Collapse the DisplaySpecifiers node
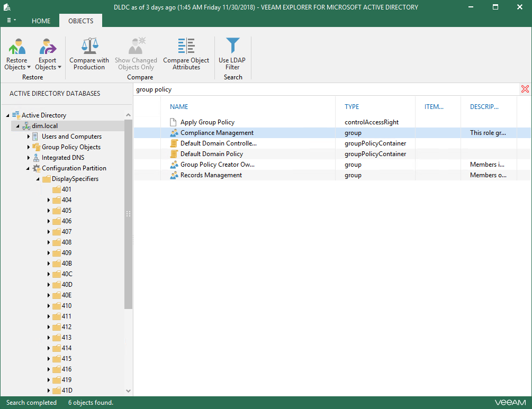Viewport: 532px width, 409px height. pos(38,179)
